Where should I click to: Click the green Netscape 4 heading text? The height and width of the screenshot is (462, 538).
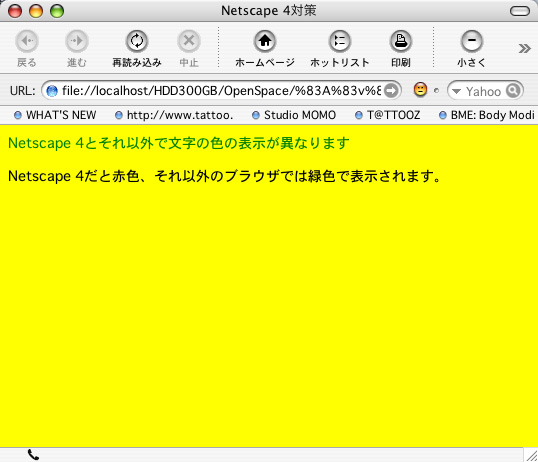click(178, 143)
